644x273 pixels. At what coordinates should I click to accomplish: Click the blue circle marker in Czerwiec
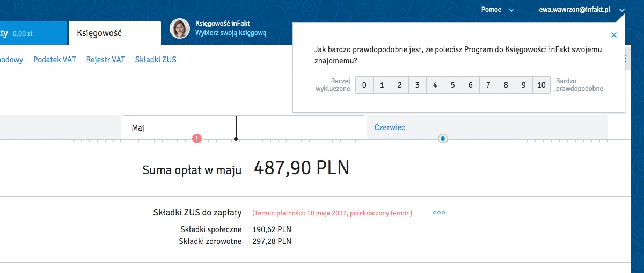point(443,139)
